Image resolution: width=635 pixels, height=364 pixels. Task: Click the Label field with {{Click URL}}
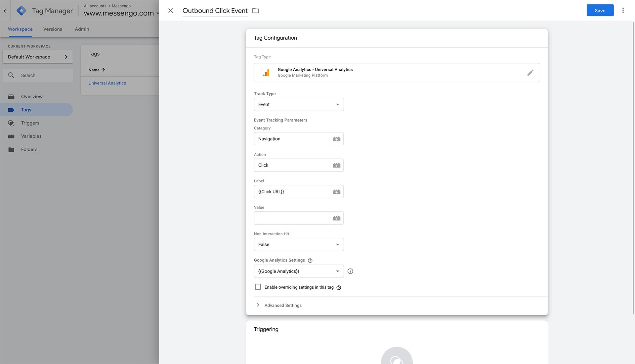(292, 192)
